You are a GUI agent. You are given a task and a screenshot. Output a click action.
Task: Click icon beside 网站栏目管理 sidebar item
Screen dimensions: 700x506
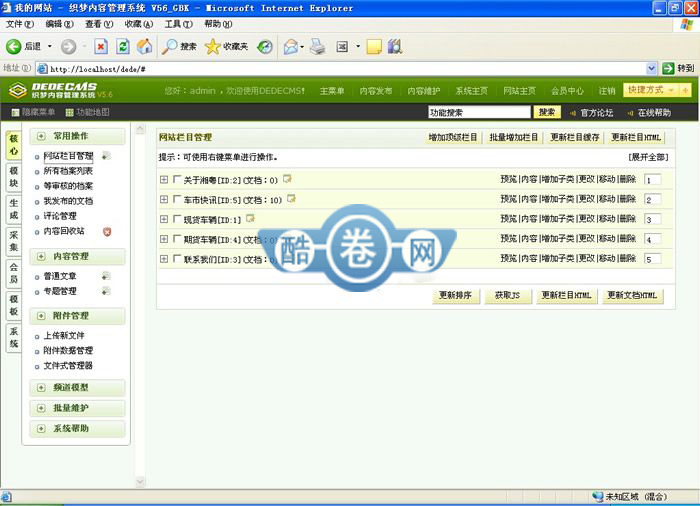[x=106, y=155]
